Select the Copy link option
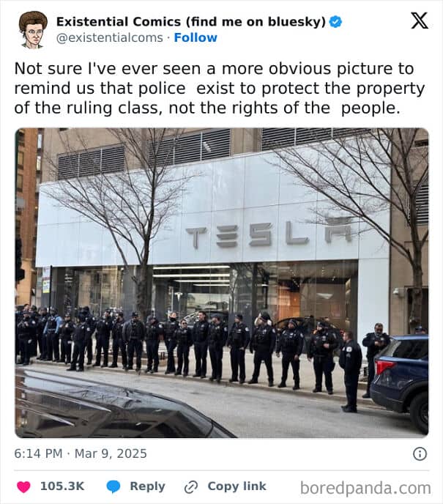The width and height of the screenshot is (443, 504). tap(237, 486)
